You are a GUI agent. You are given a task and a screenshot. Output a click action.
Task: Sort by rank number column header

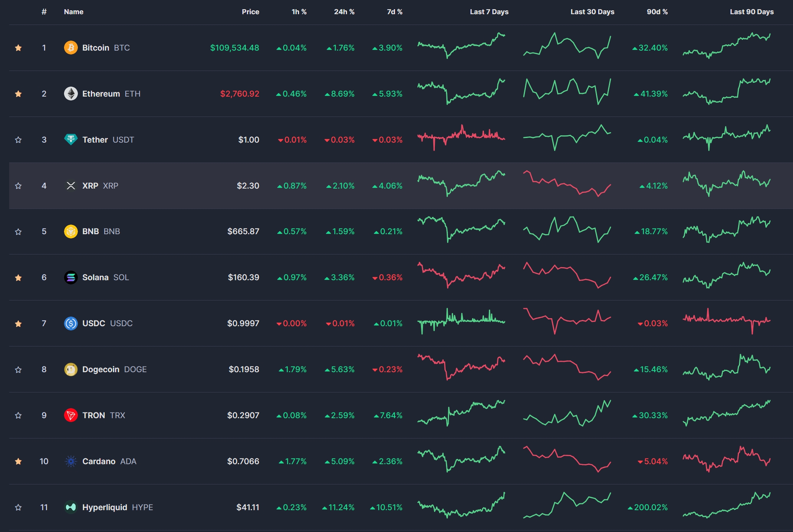(44, 12)
